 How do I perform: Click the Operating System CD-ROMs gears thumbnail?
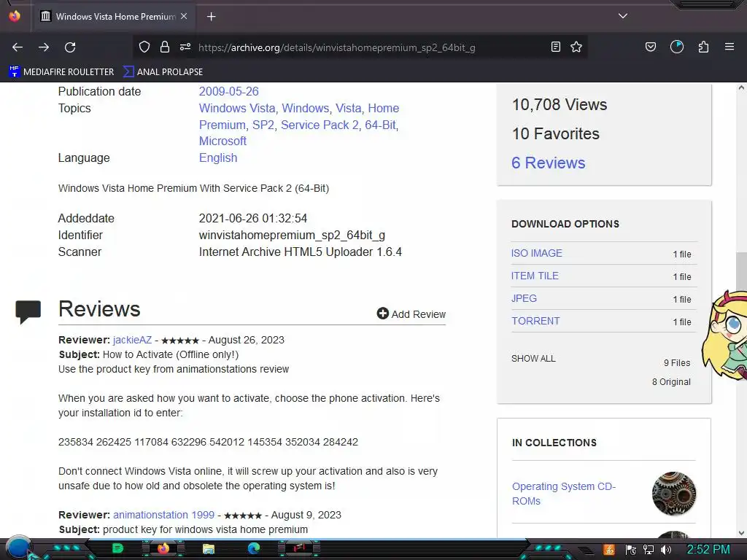tap(673, 494)
